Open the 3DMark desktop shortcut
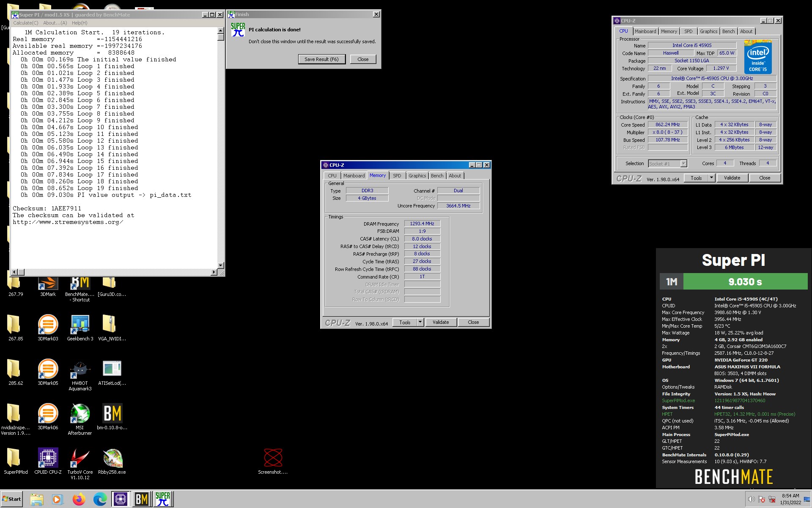Screen dimensions: 812x508 pyautogui.click(x=48, y=287)
